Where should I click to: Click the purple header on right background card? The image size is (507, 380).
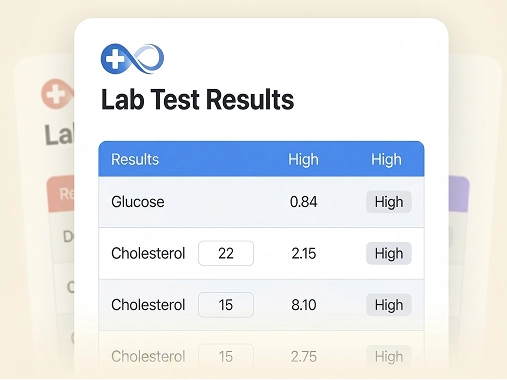coord(459,194)
